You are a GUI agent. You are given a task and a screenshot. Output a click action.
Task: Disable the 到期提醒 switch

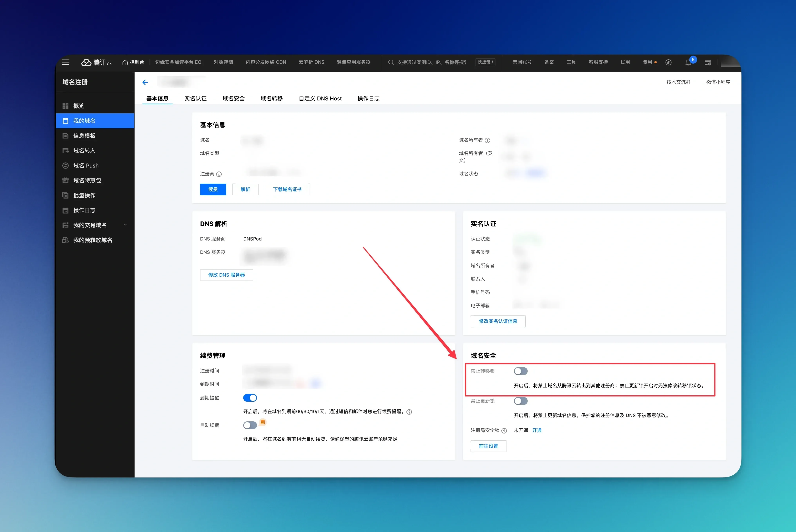coord(250,398)
